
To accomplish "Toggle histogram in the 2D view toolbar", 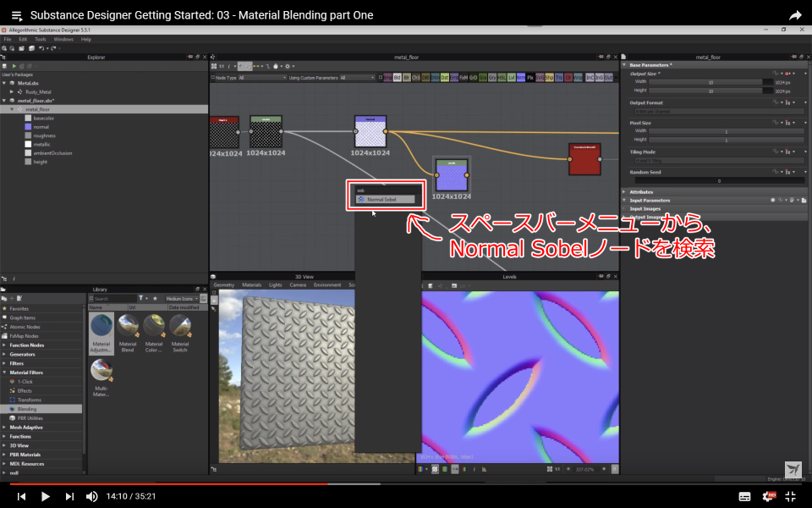I will click(484, 469).
